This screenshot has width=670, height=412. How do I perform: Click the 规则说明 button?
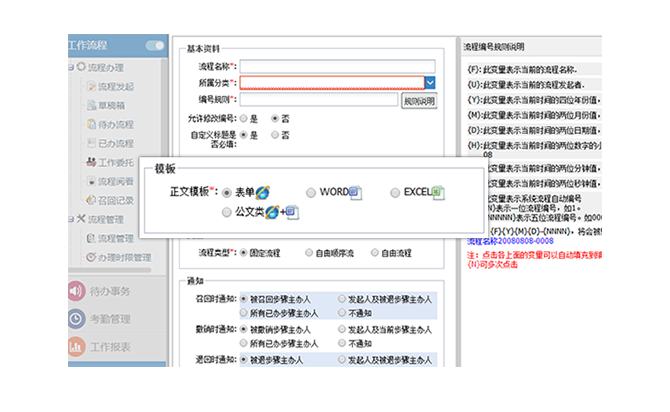click(x=419, y=100)
